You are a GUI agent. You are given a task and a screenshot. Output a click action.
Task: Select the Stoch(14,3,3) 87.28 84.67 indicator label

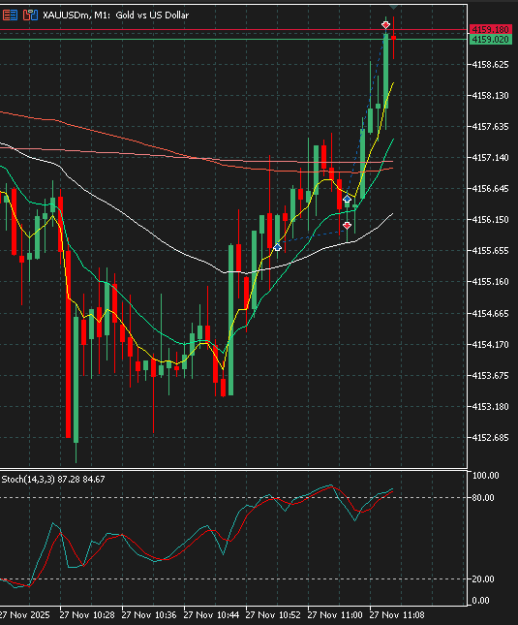53,479
